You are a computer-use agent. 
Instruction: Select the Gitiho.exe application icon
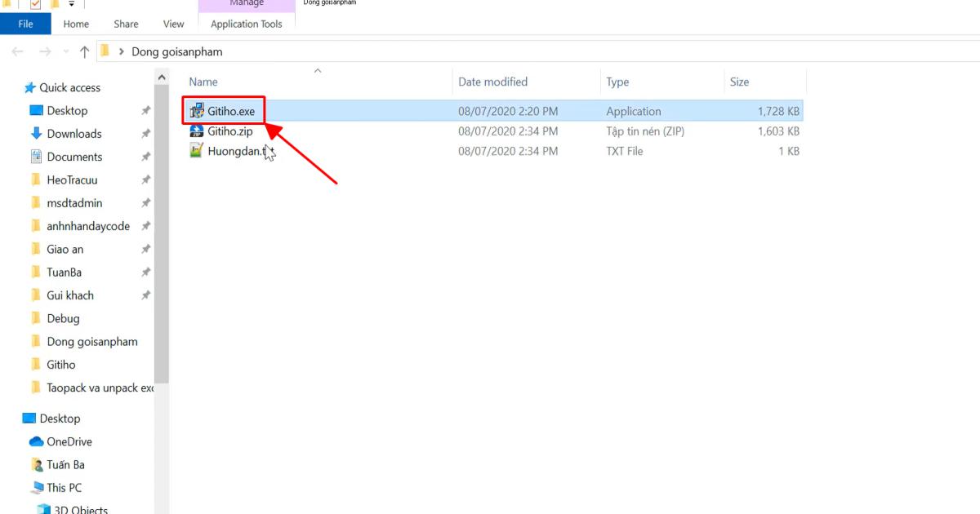point(197,111)
